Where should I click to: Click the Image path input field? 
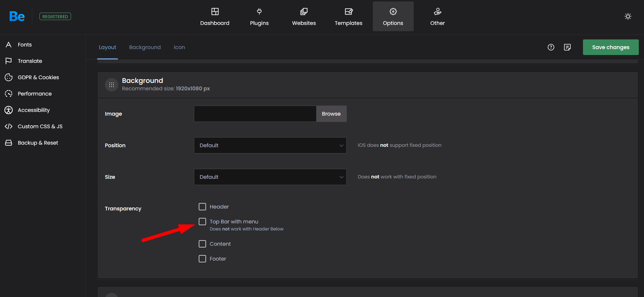click(255, 114)
